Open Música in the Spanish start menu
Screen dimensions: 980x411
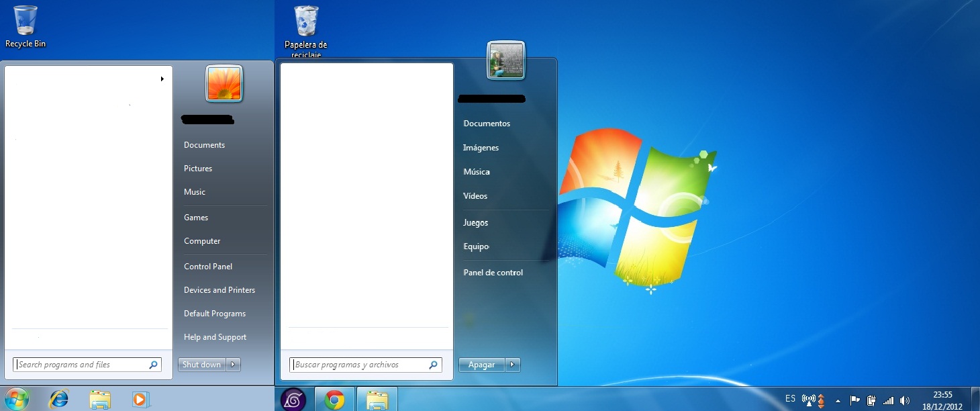[x=477, y=172]
